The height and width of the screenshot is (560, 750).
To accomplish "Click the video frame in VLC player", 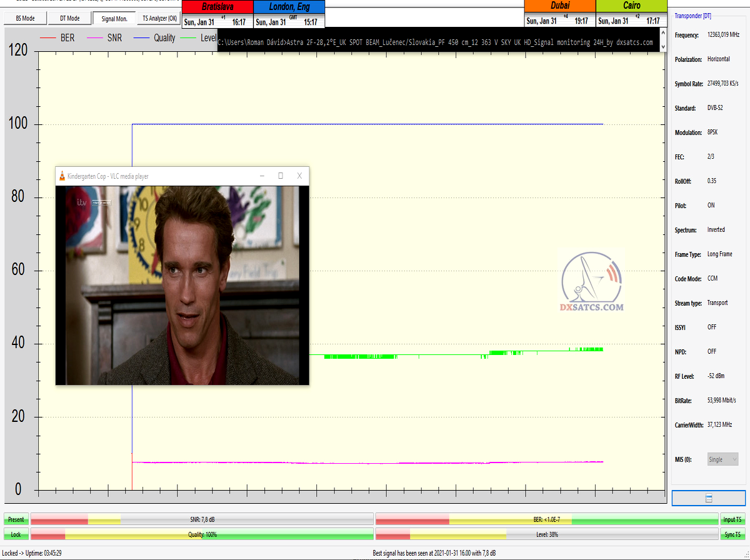I will click(182, 285).
